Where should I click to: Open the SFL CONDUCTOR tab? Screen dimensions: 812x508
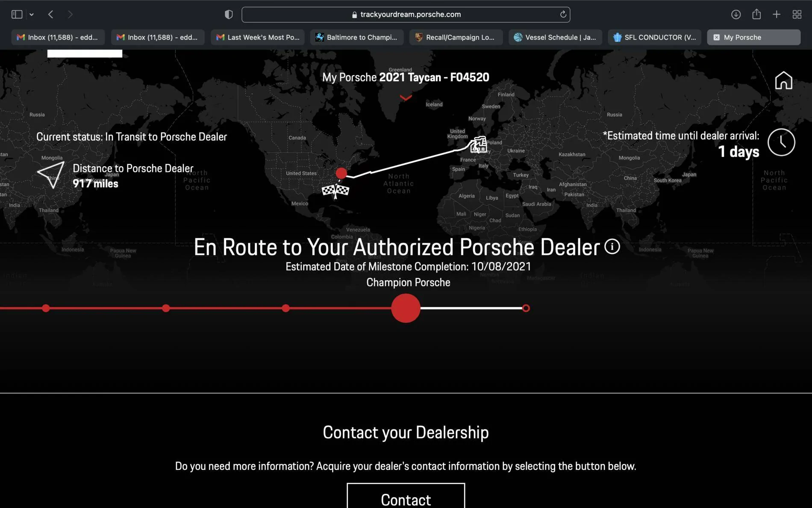pyautogui.click(x=654, y=37)
